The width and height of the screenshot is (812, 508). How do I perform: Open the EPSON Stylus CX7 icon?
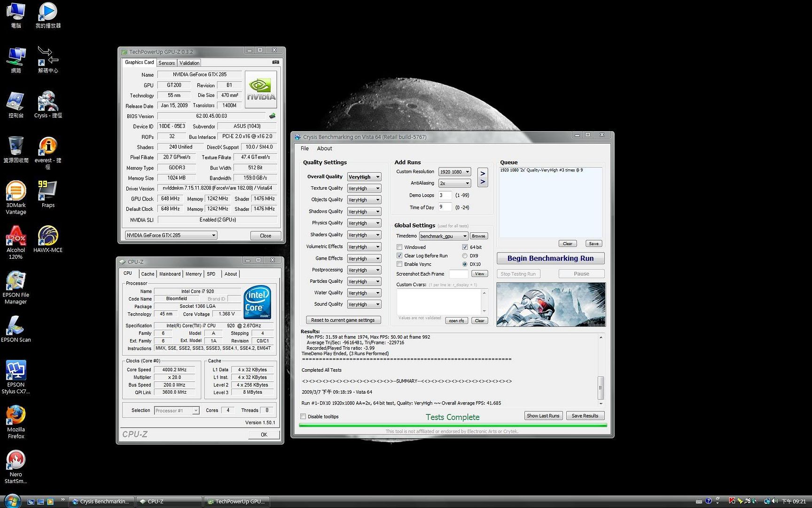tap(16, 377)
